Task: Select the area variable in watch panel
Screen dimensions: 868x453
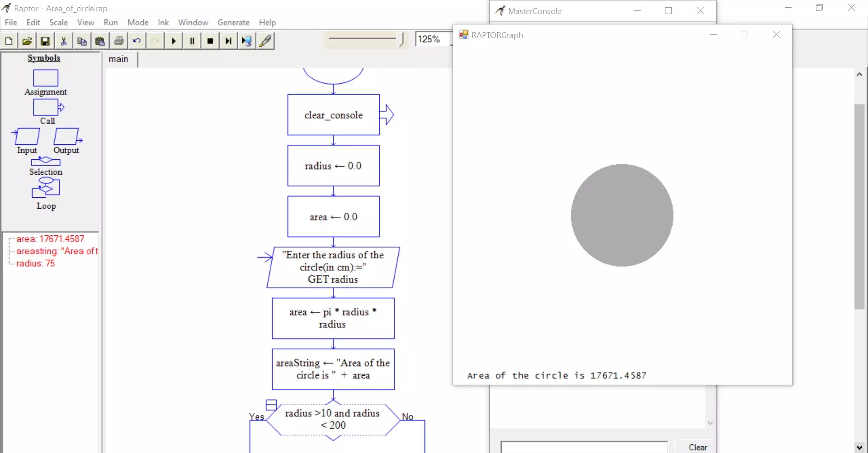Action: [50, 239]
